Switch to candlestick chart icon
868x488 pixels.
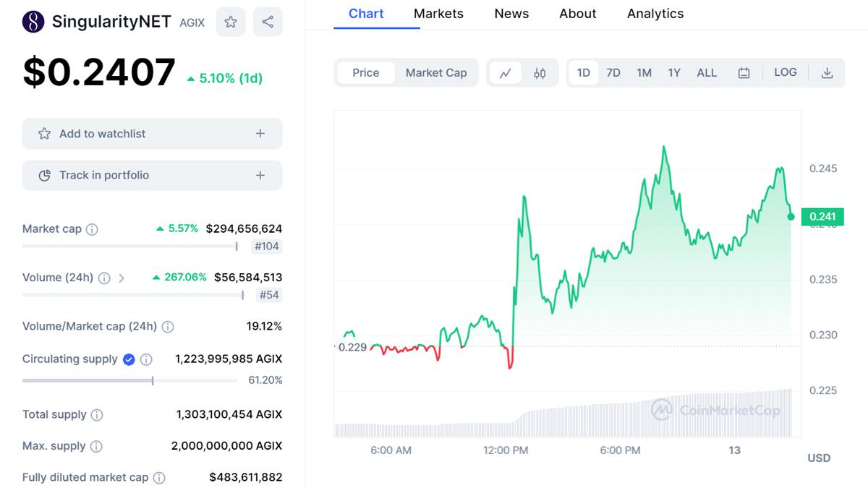(x=540, y=73)
